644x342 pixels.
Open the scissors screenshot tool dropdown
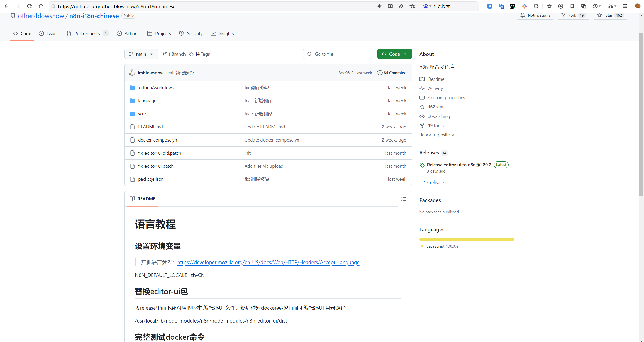click(612, 6)
